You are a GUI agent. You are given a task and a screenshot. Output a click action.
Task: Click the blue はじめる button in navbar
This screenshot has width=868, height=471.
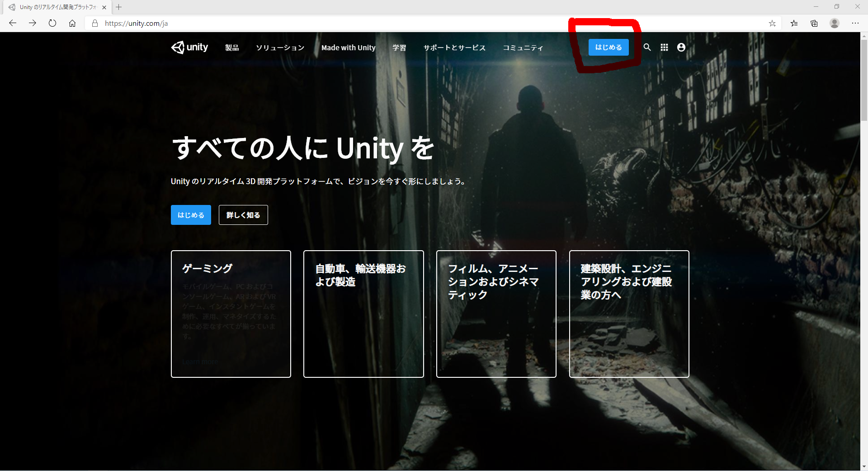click(x=609, y=47)
